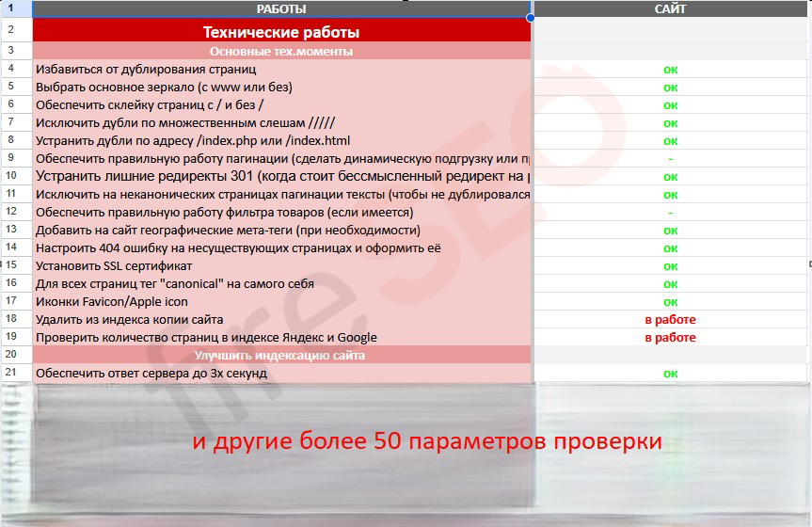Select ок status beside Избавиться от дублирования страниц

670,69
